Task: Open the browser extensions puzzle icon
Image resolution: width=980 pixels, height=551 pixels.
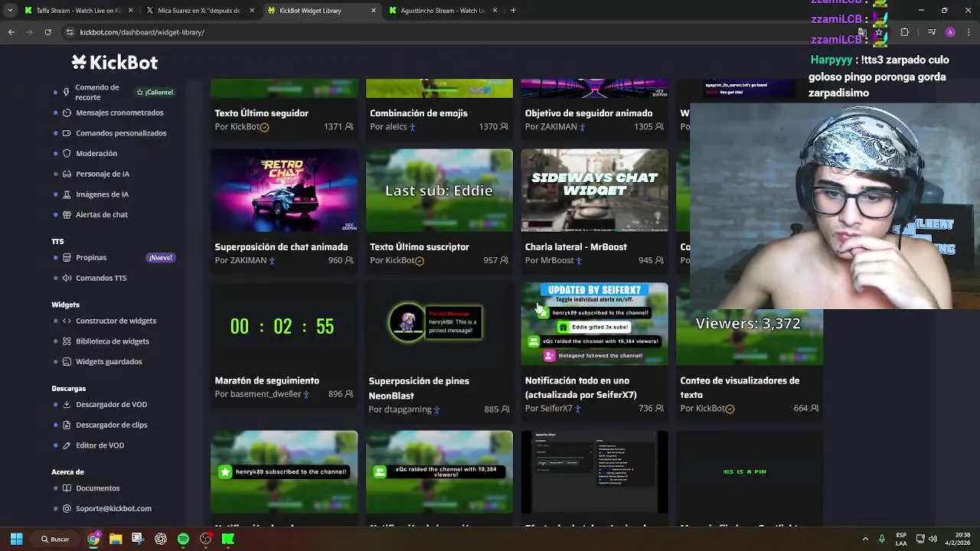Action: [904, 32]
